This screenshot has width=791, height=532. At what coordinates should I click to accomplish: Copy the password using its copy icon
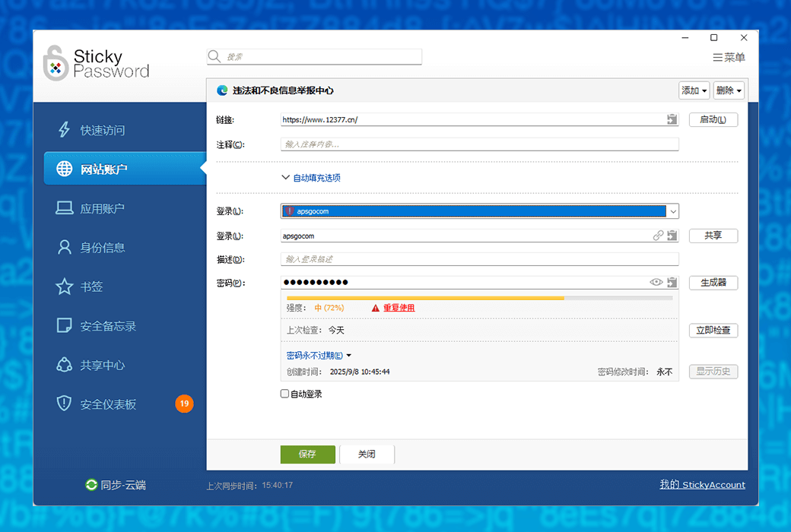pyautogui.click(x=672, y=283)
